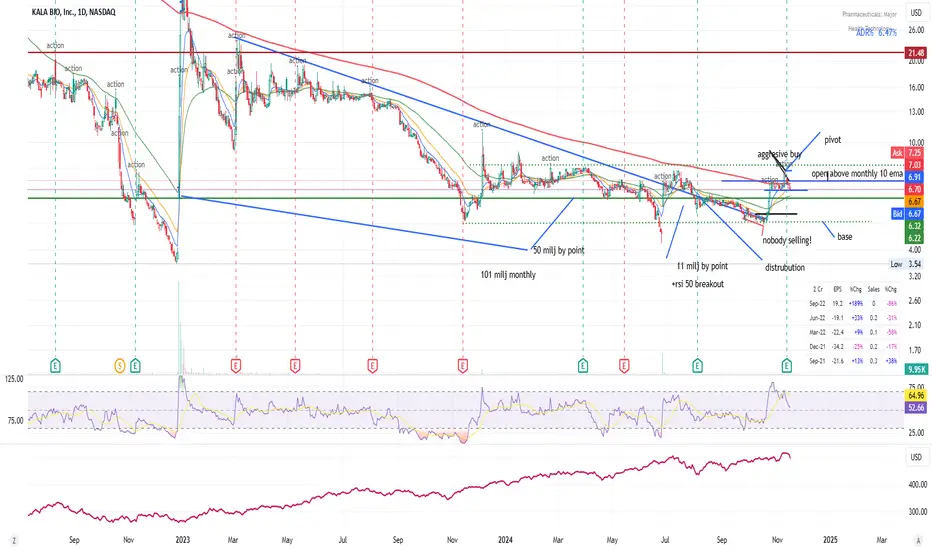This screenshot has width=932, height=550.
Task: Click the 21.48 red price label
Action: coord(916,53)
